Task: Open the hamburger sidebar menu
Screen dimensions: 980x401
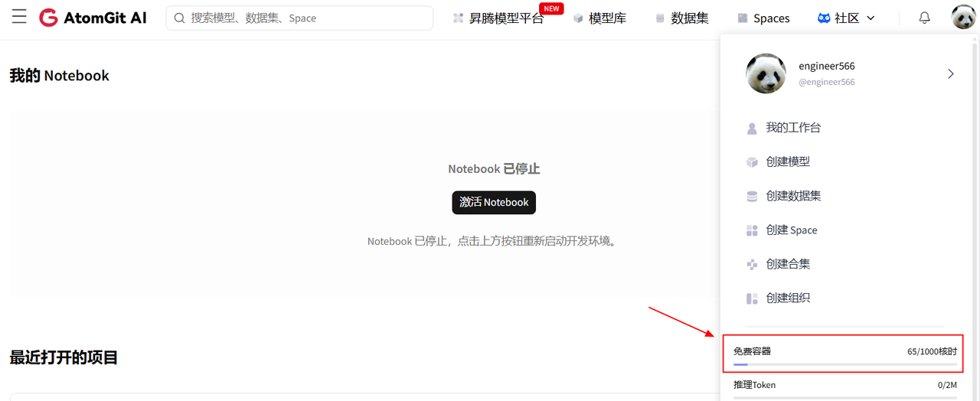Action: point(19,18)
